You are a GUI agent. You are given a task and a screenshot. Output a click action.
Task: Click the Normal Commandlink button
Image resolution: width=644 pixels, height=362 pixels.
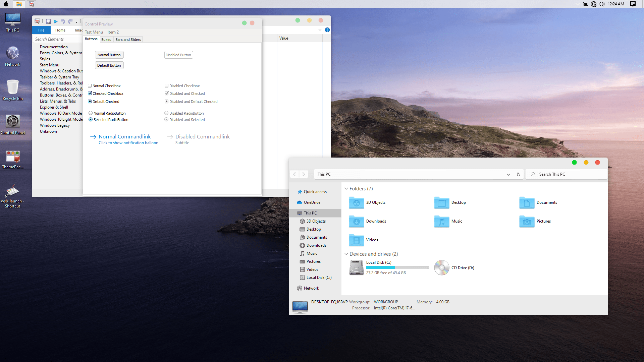[x=125, y=136]
